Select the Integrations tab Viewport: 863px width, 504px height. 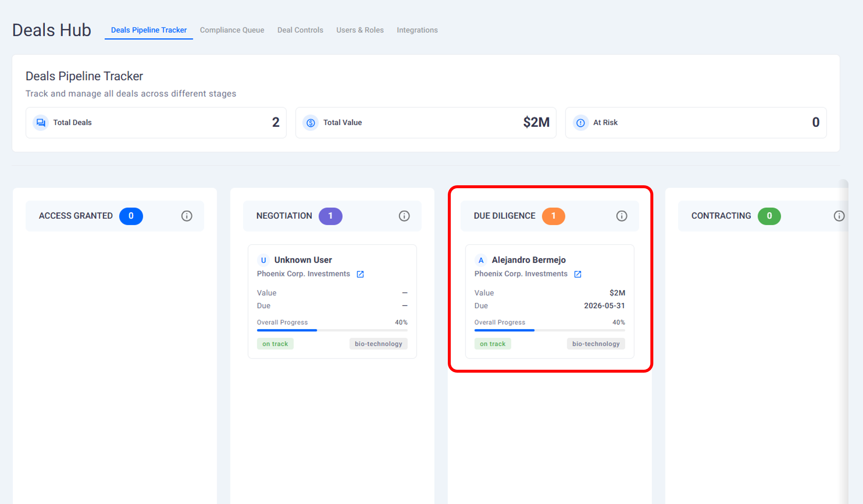point(417,30)
